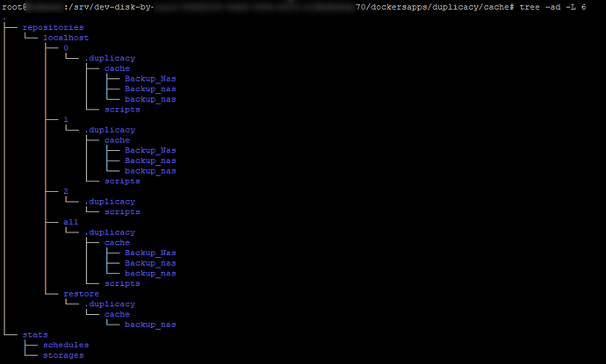Select scripts folder inside folder 2
The width and height of the screenshot is (606, 364).
point(122,211)
